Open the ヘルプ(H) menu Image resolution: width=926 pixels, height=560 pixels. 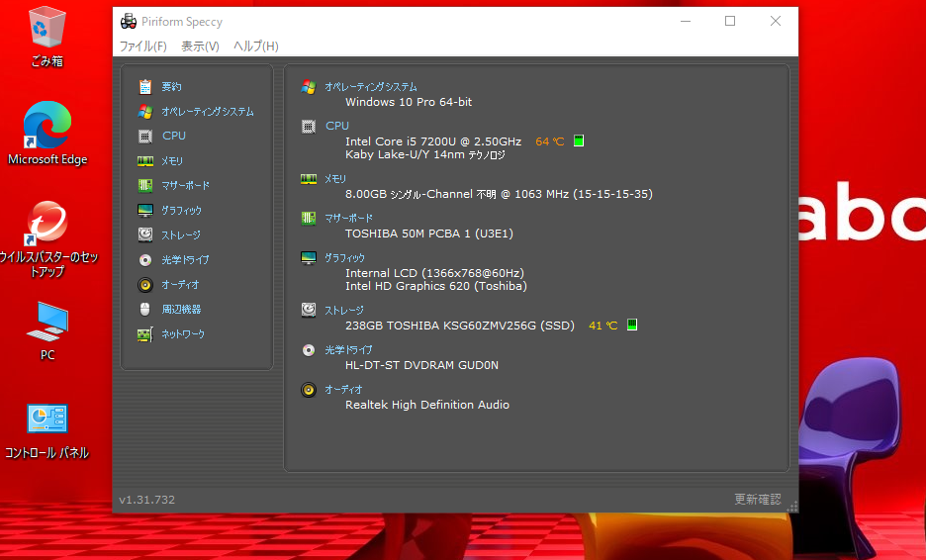[x=255, y=47]
